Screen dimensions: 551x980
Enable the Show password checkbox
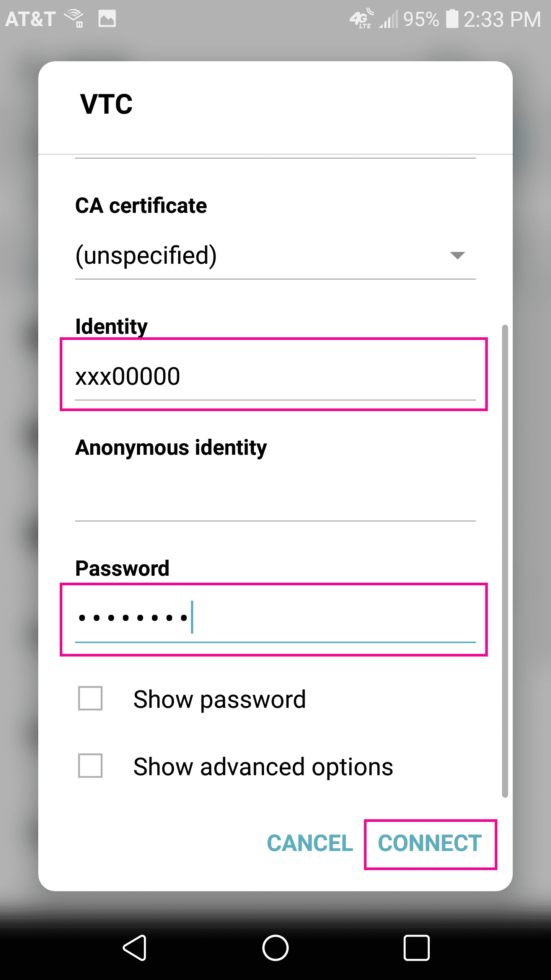90,698
